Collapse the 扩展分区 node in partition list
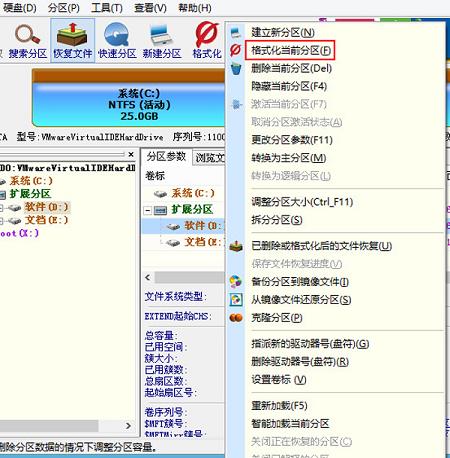Image resolution: width=450 pixels, height=458 pixels. point(148,210)
